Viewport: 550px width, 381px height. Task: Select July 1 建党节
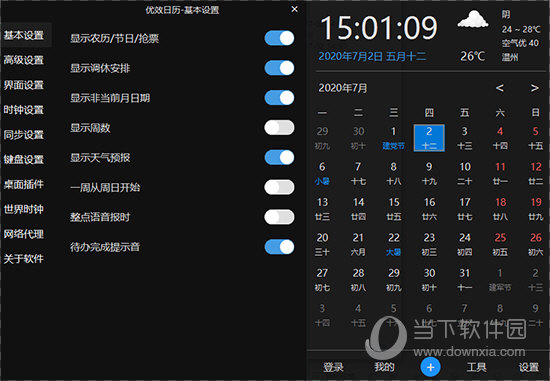point(394,138)
